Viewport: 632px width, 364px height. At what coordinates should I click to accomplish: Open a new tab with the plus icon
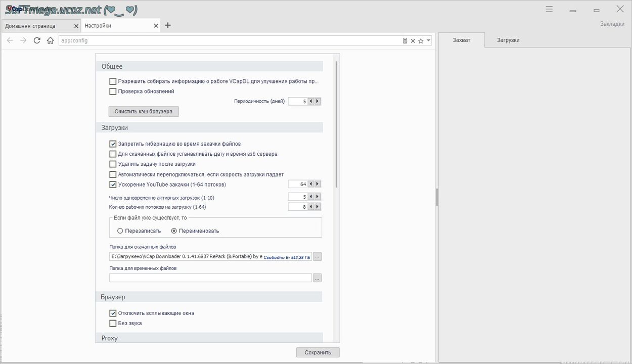click(x=168, y=25)
